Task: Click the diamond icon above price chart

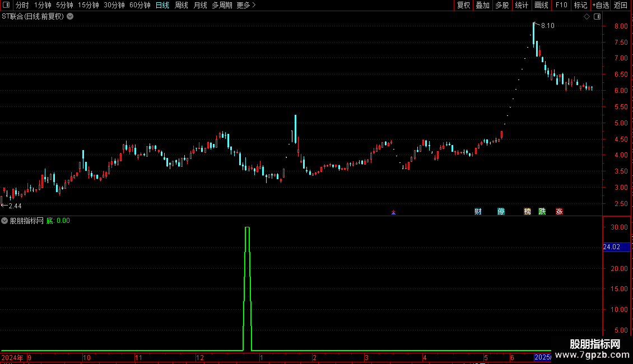Action: pos(587,17)
